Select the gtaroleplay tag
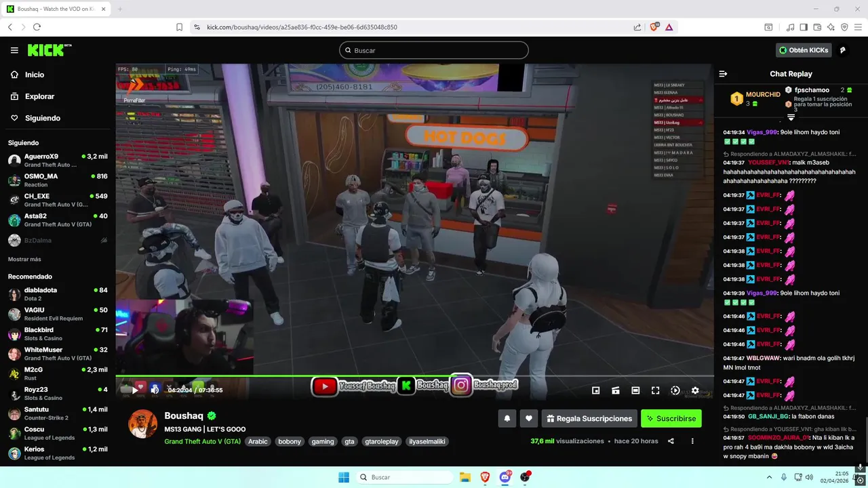Viewport: 868px width, 488px height. (x=382, y=441)
